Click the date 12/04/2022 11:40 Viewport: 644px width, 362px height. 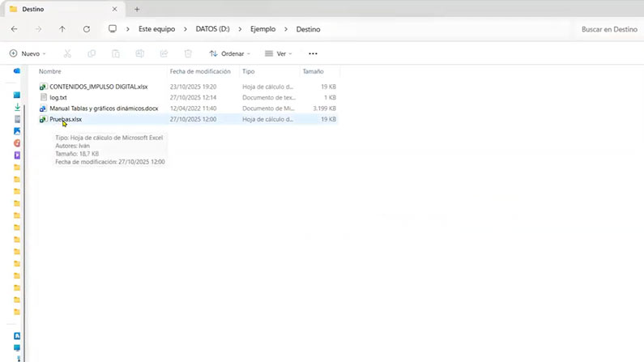pyautogui.click(x=193, y=109)
